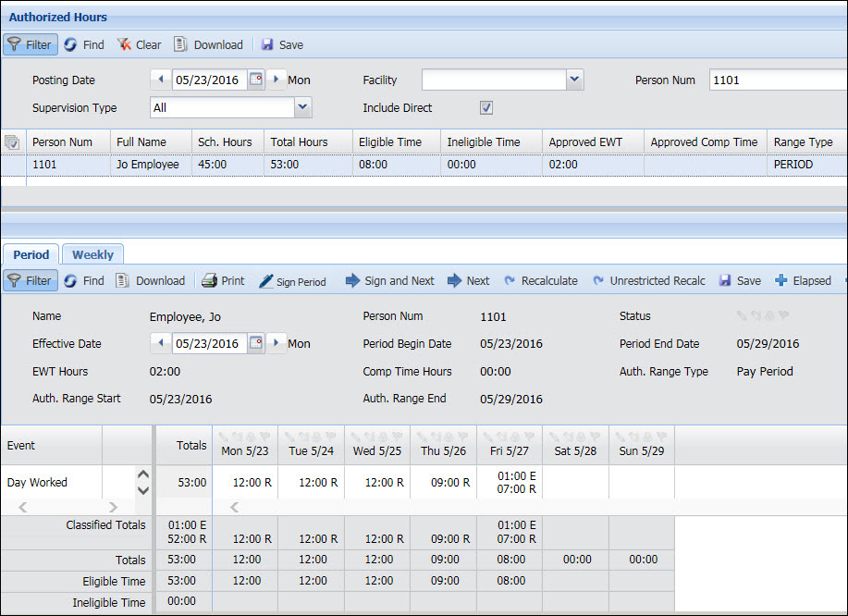Click the Print toolbar button
The image size is (848, 616).
(223, 280)
